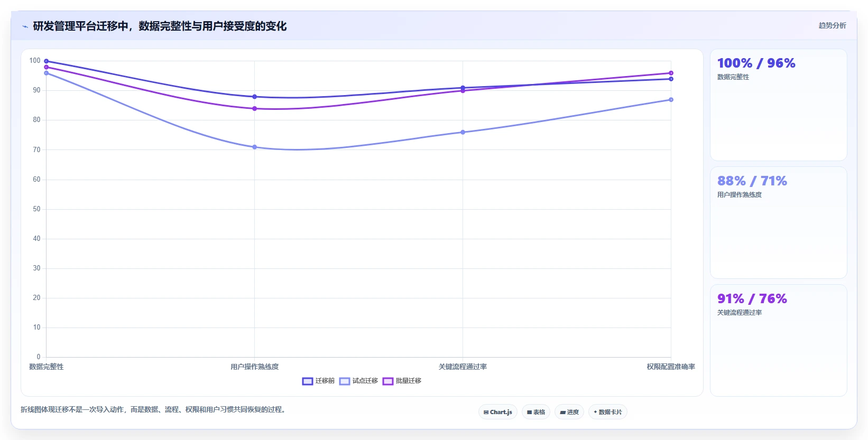Click the trend icon beside the title
Screen dimensions: 868x440
pos(25,26)
